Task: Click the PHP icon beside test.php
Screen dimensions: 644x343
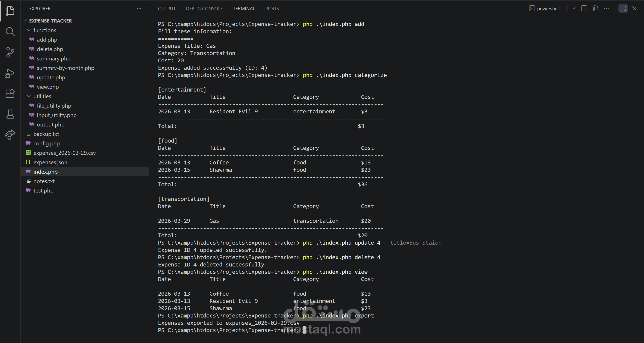Action: (28, 191)
